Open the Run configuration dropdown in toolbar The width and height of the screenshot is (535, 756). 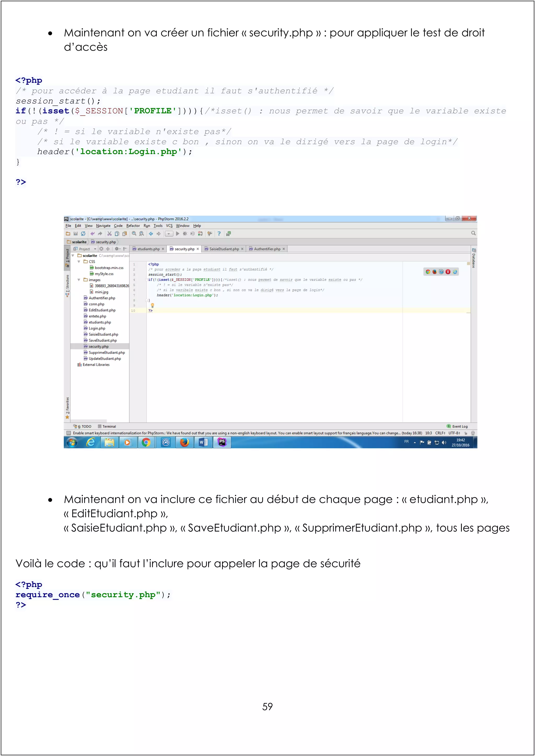tap(169, 233)
